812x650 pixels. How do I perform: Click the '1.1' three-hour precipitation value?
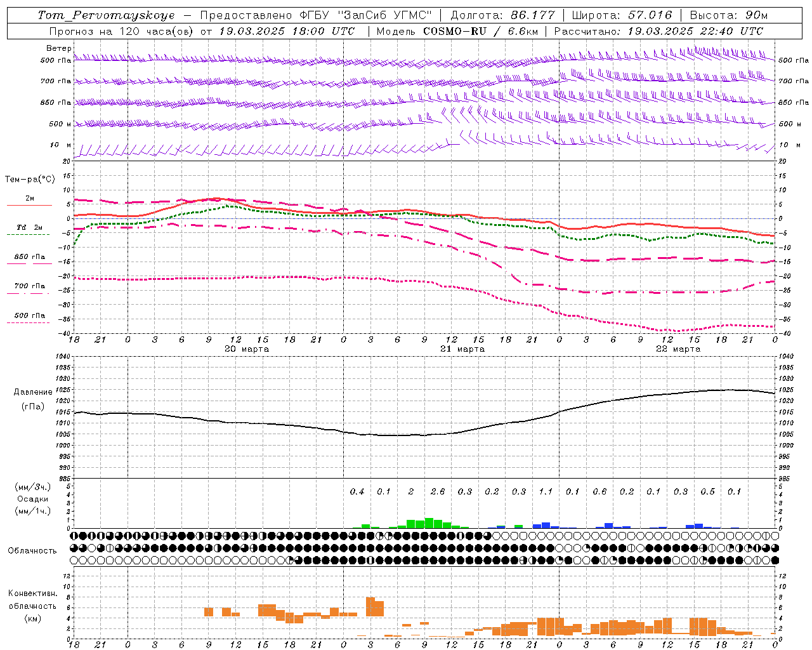click(x=546, y=492)
